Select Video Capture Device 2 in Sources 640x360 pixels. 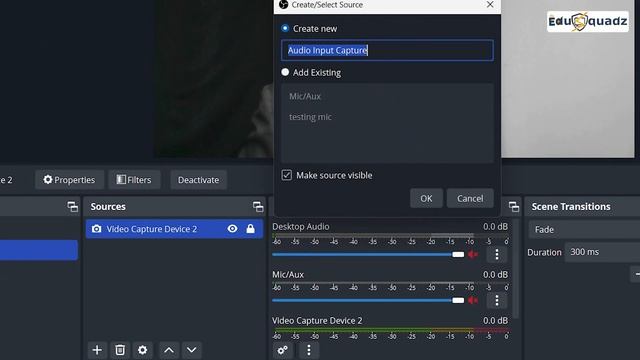(x=174, y=229)
